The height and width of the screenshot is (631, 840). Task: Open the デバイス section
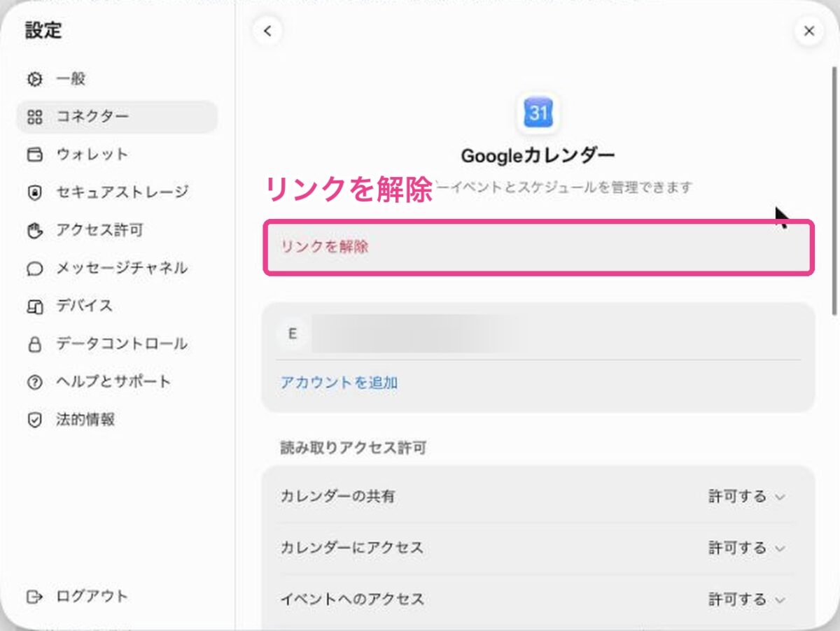[117, 306]
